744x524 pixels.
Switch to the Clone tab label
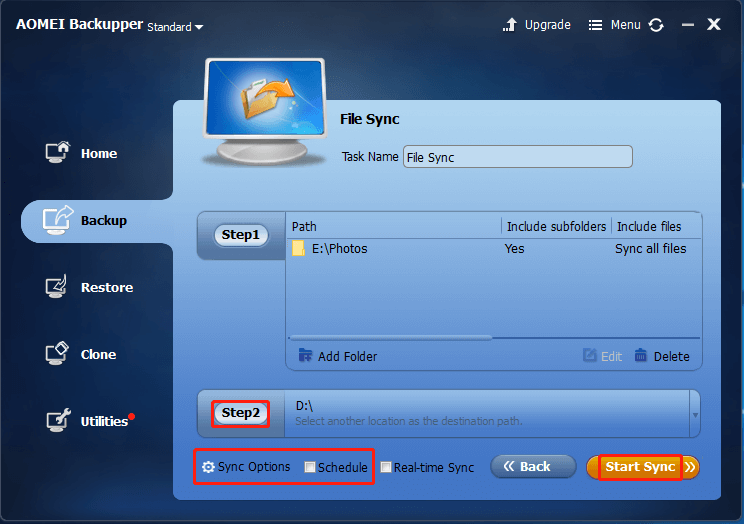[x=98, y=355]
